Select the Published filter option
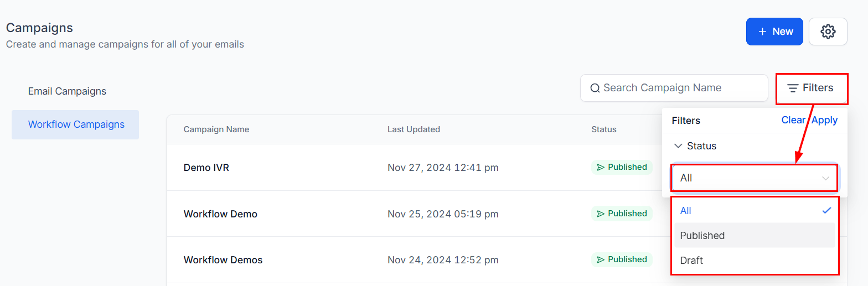 tap(702, 236)
